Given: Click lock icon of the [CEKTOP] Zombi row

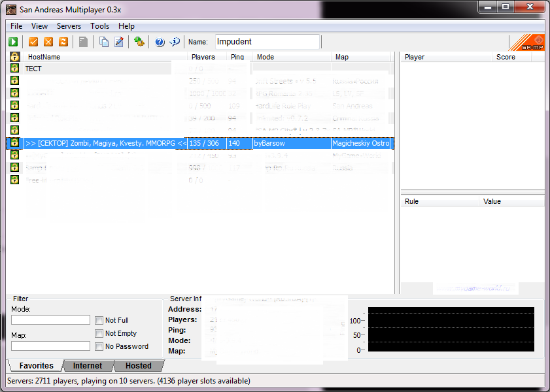Looking at the screenshot, I should click(x=15, y=142).
